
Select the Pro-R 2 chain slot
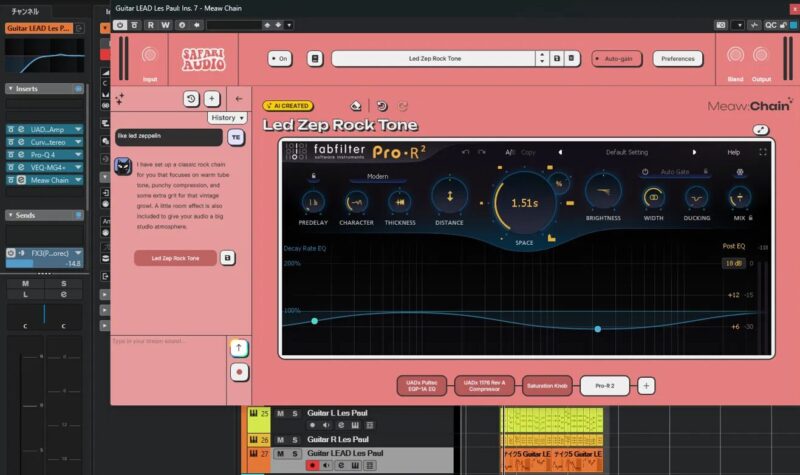tap(605, 386)
